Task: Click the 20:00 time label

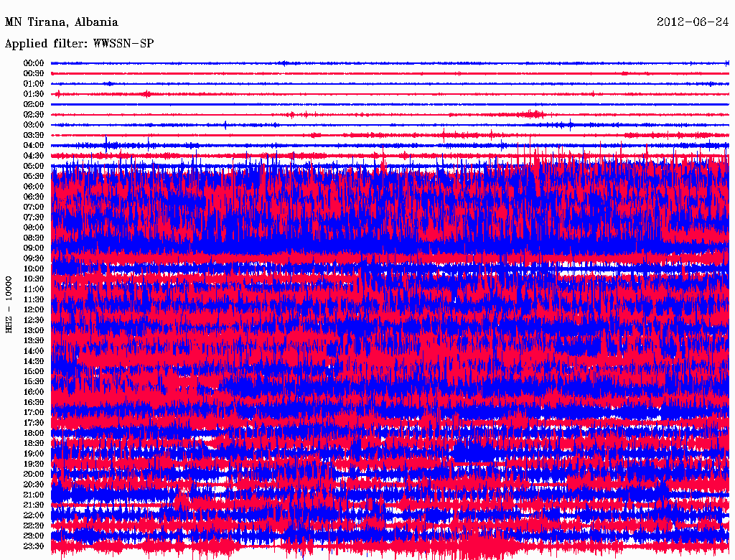Action: click(34, 474)
